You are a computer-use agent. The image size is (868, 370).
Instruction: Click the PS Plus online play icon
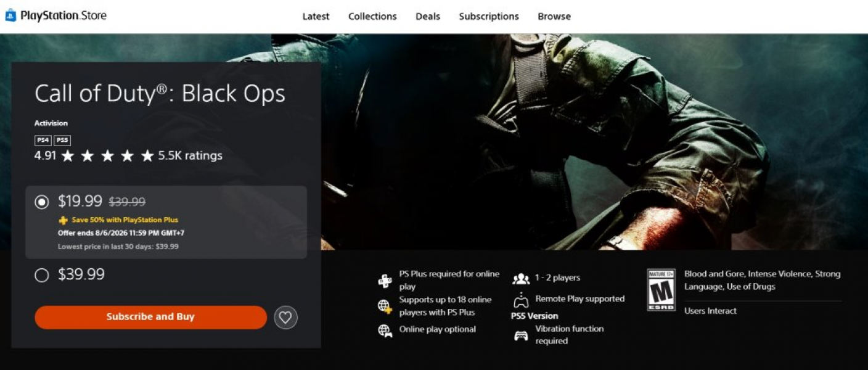pos(385,281)
